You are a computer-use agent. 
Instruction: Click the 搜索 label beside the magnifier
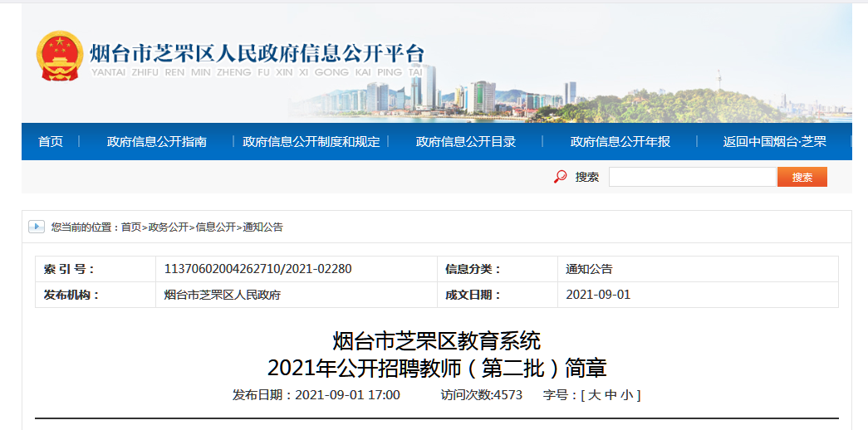click(x=586, y=177)
